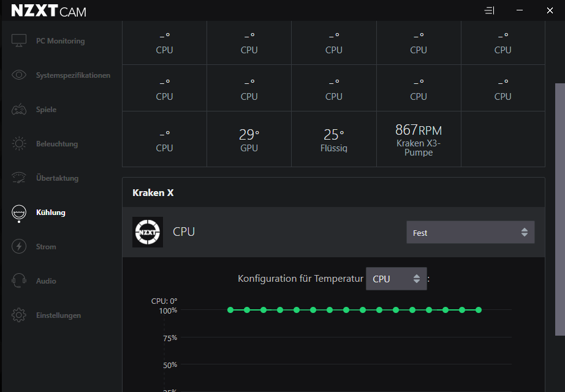Go to the Spiele section
The image size is (565, 392).
[x=46, y=110]
